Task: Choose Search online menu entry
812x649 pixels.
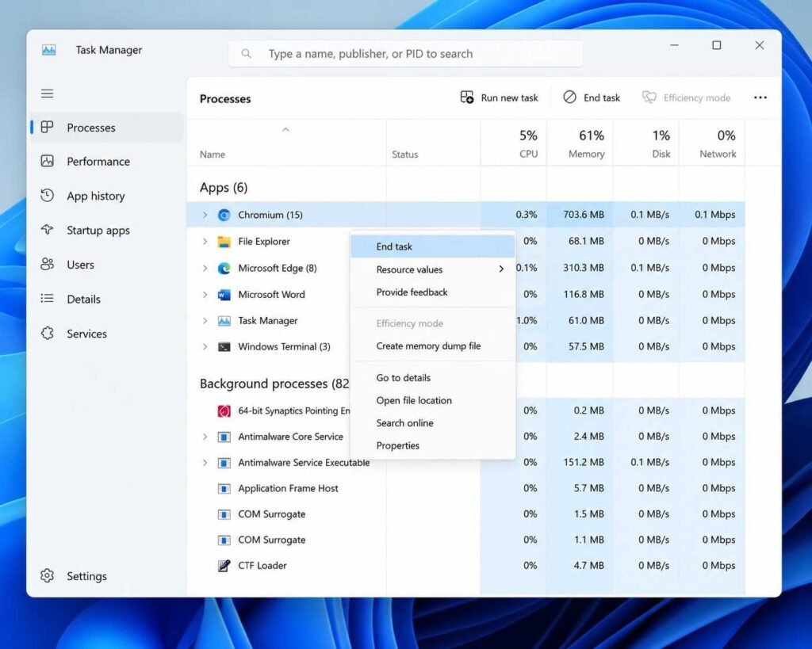Action: click(x=432, y=423)
